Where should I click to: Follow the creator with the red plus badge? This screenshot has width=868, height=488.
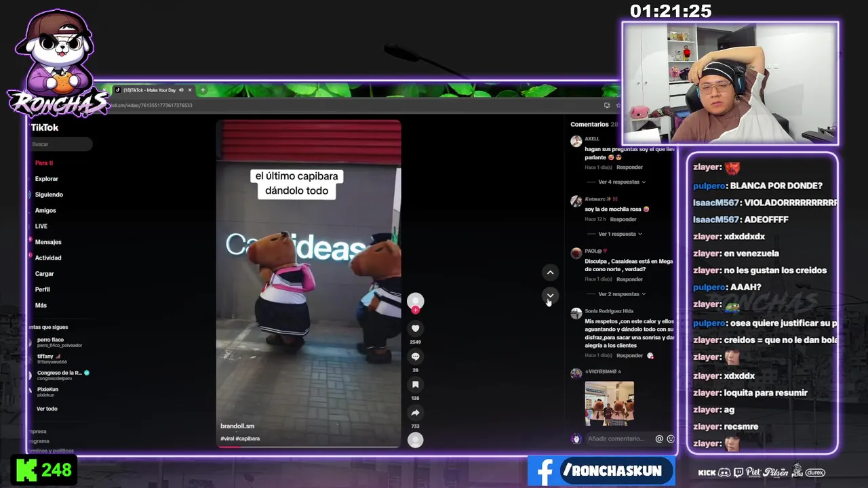pos(416,310)
